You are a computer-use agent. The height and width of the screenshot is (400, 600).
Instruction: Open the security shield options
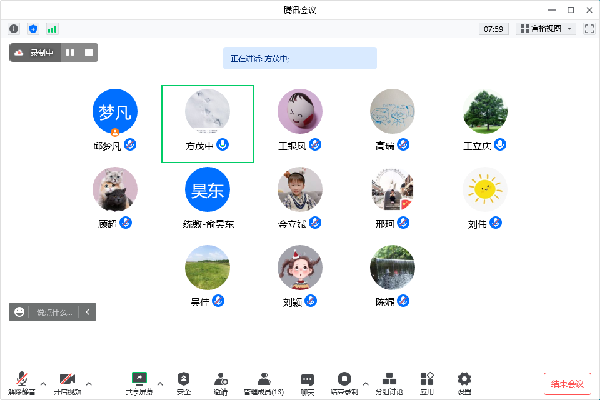(184, 380)
